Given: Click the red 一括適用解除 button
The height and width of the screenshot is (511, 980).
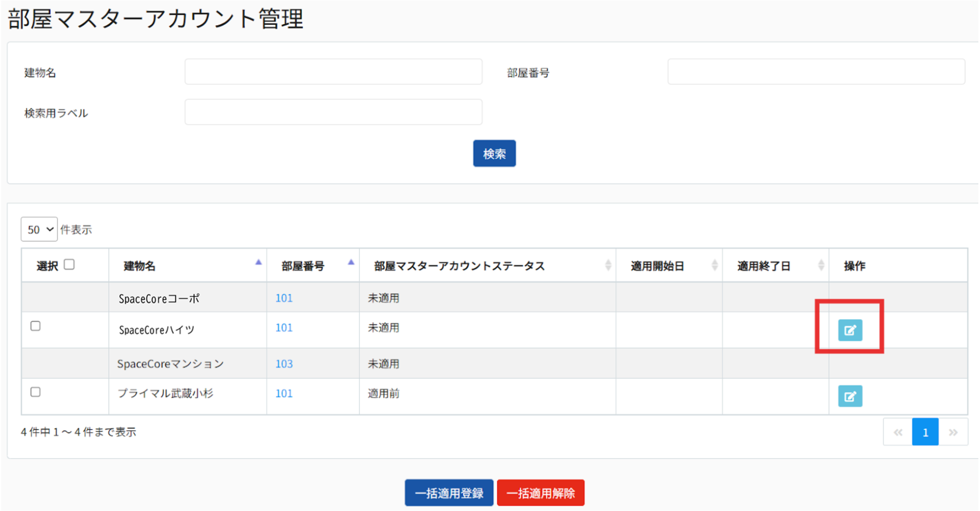Looking at the screenshot, I should (x=541, y=493).
